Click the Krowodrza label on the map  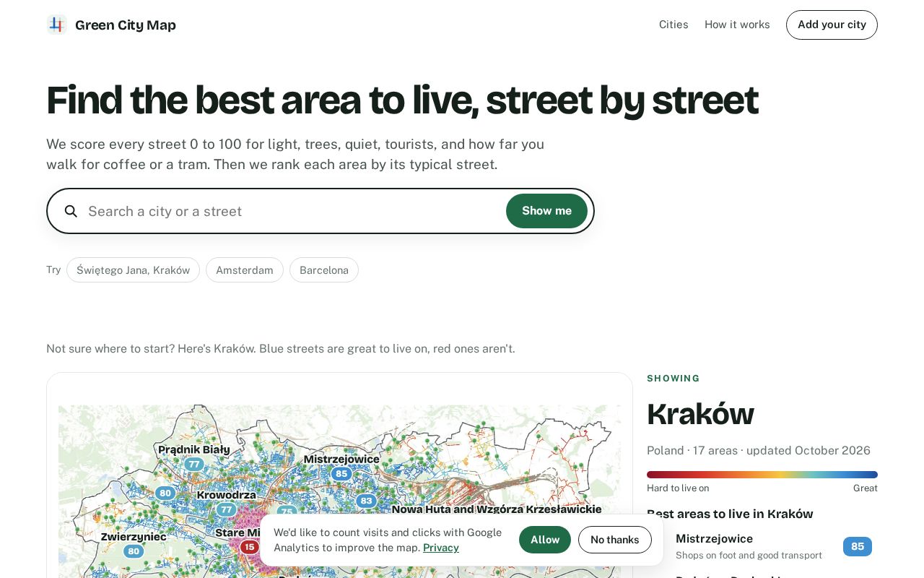coord(227,495)
